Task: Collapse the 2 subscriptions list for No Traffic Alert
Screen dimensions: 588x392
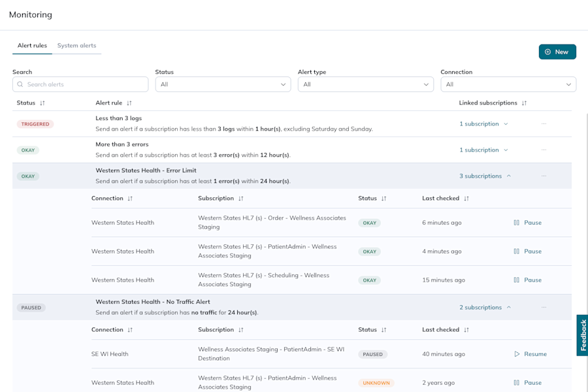Action: (x=485, y=307)
